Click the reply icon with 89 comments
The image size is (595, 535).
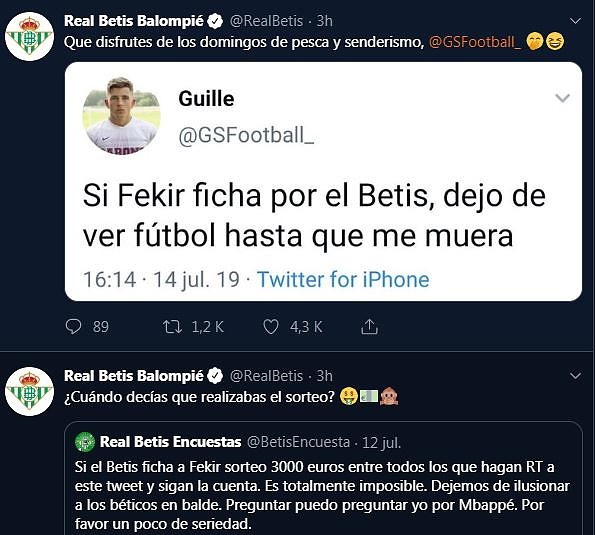tap(74, 327)
